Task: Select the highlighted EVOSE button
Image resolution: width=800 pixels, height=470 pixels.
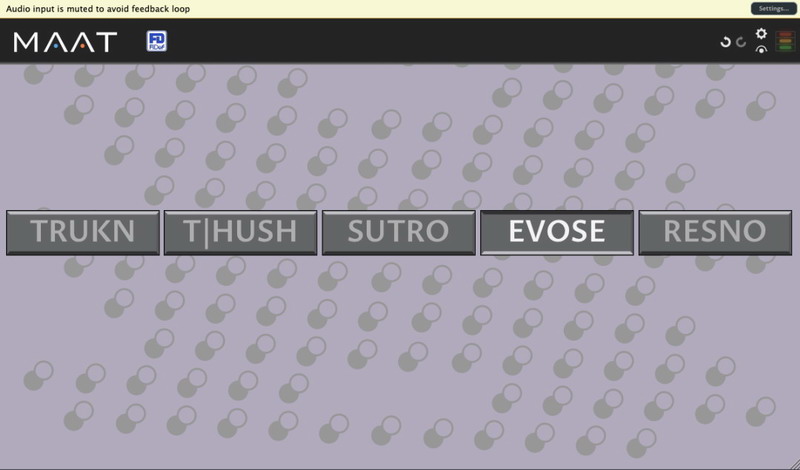Action: point(556,232)
